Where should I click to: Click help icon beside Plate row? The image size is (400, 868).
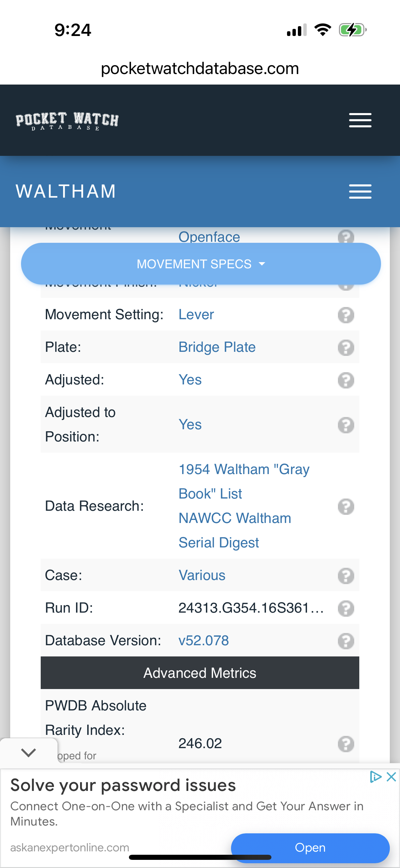pyautogui.click(x=346, y=348)
